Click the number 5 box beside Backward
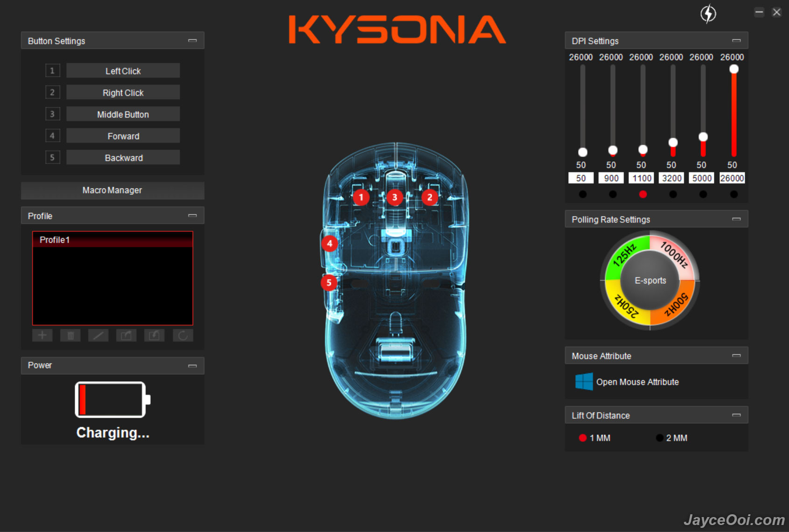Screen dimensions: 789x532 pyautogui.click(x=52, y=157)
